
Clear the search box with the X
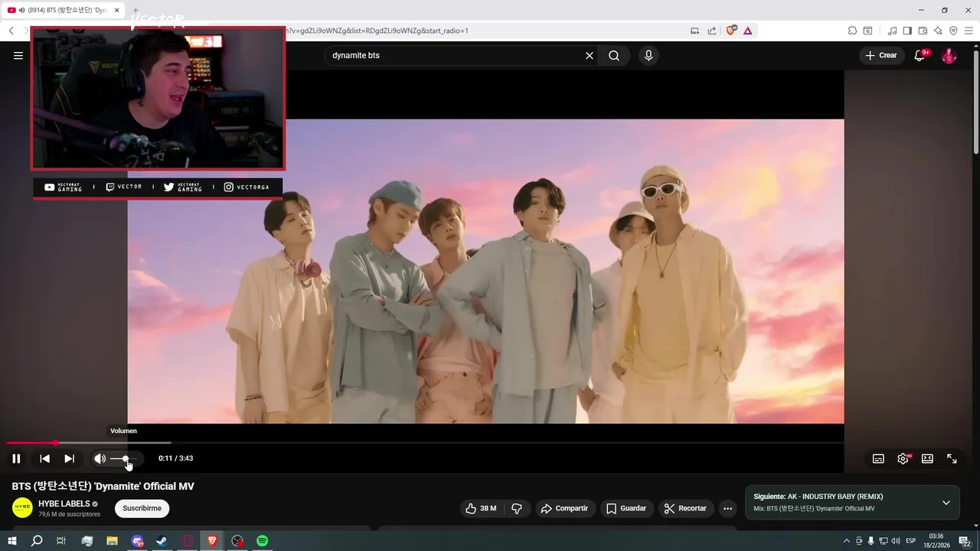590,55
